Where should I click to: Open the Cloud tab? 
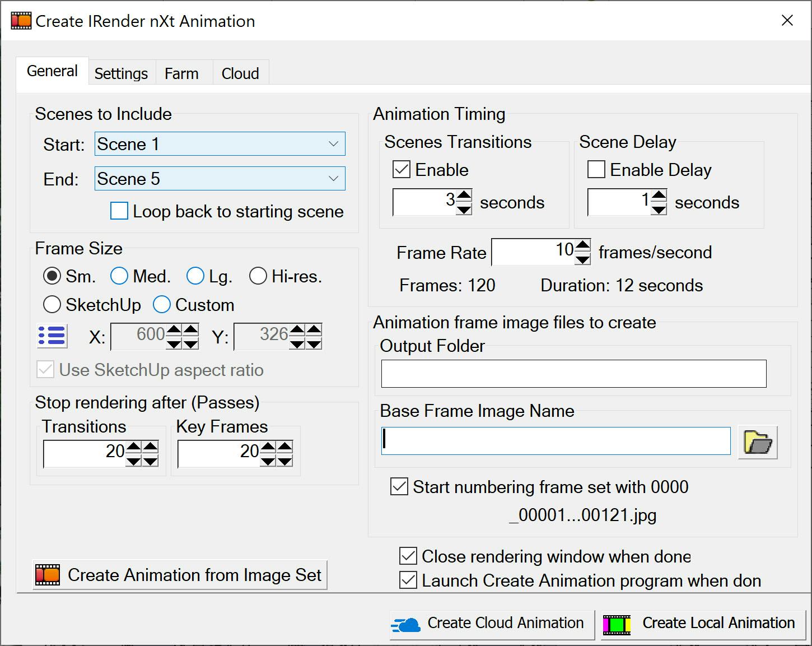click(x=240, y=72)
